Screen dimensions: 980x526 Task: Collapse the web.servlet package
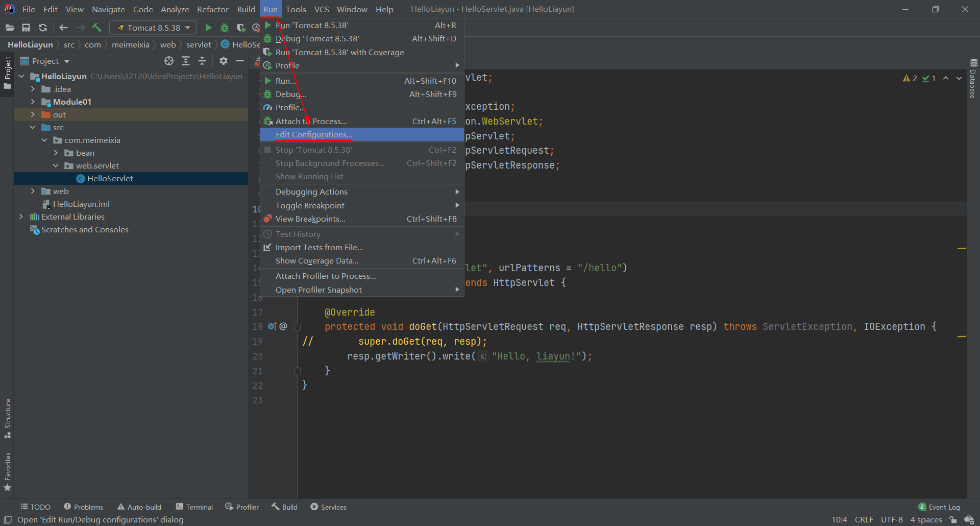point(56,165)
